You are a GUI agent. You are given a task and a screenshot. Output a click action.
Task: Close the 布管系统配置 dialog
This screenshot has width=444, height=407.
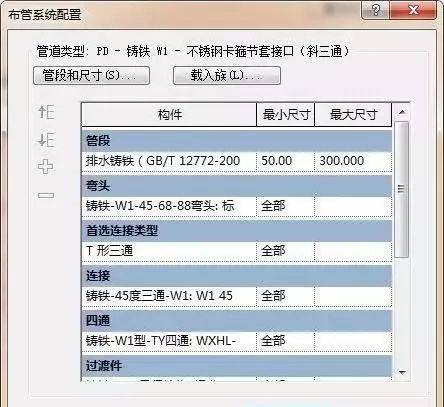tap(413, 10)
